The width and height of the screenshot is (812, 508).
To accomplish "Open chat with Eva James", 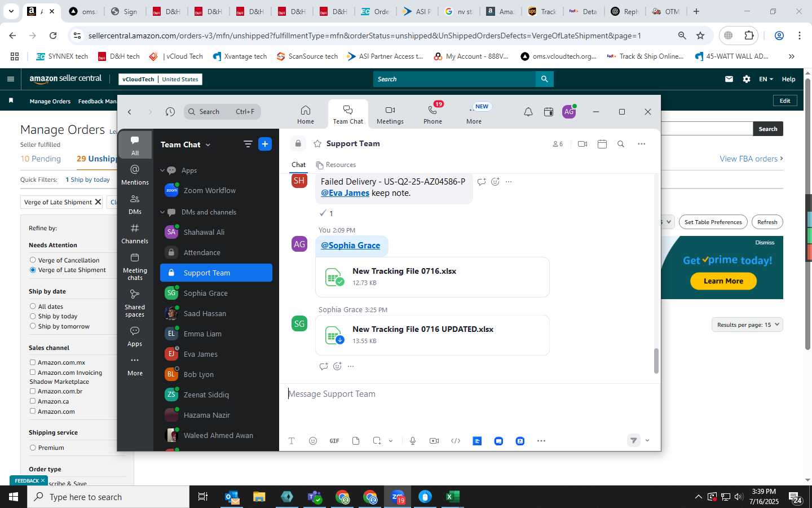I will tap(216, 354).
